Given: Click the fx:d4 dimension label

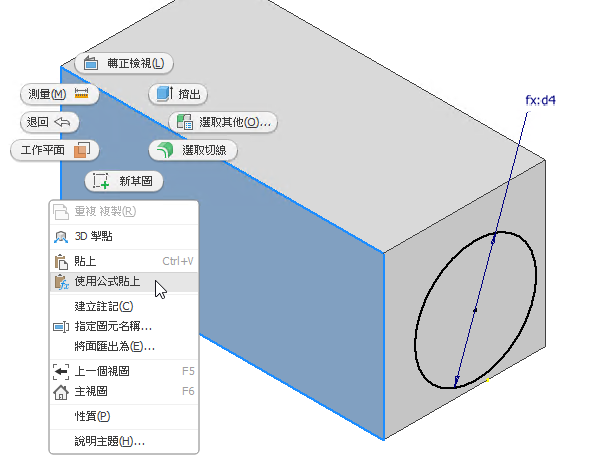Looking at the screenshot, I should coord(540,100).
